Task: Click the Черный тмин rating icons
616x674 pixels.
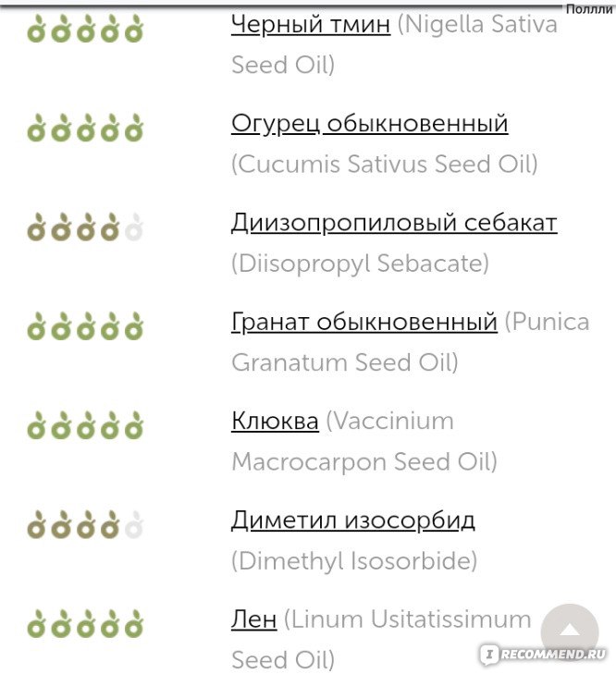Action: click(85, 29)
